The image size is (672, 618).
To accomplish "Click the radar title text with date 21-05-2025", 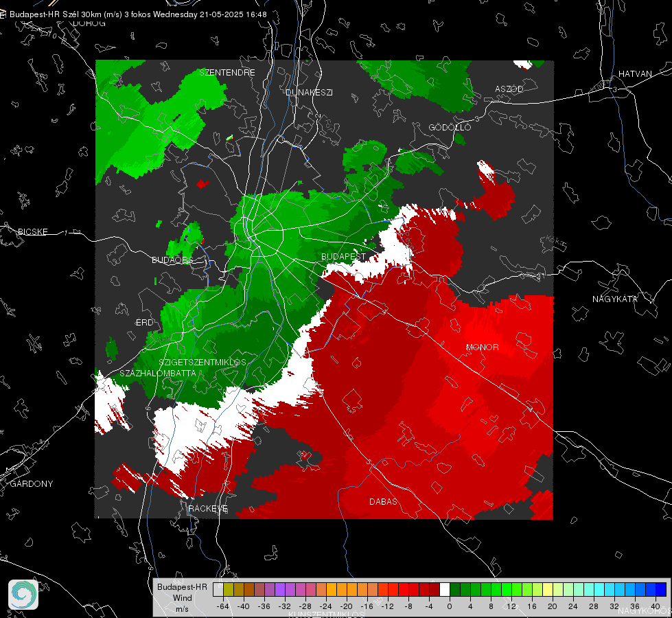I will point(138,14).
